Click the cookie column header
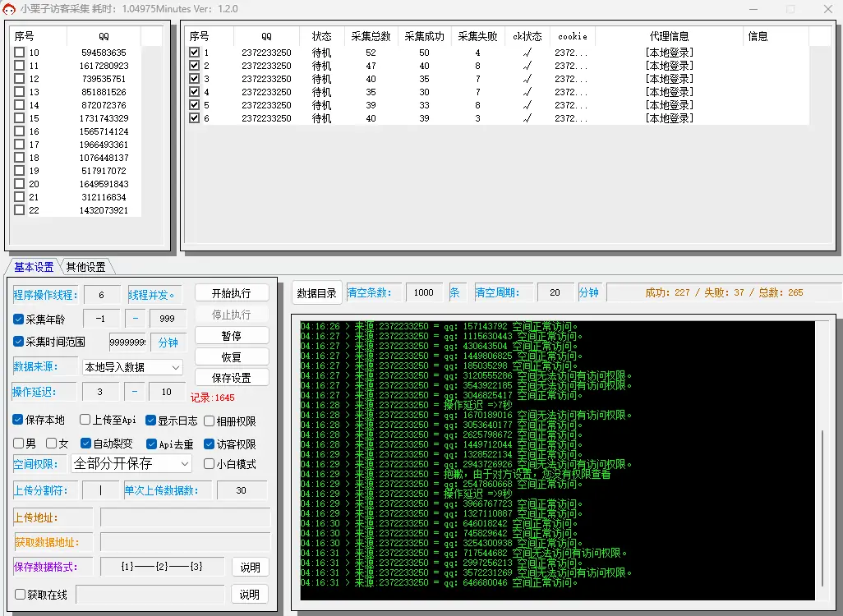Screen dimensions: 843x616 click(573, 36)
